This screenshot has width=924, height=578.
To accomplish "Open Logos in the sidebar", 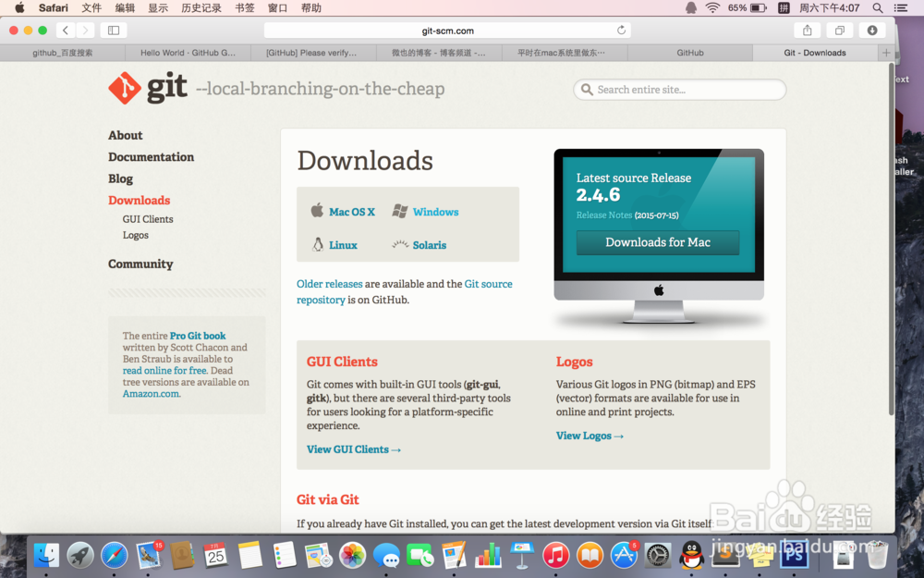I will pos(136,235).
